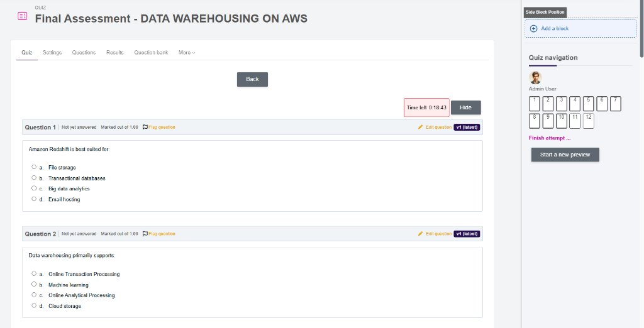644x328 pixels.
Task: Jump to question 10 in quiz navigation
Action: pos(562,121)
